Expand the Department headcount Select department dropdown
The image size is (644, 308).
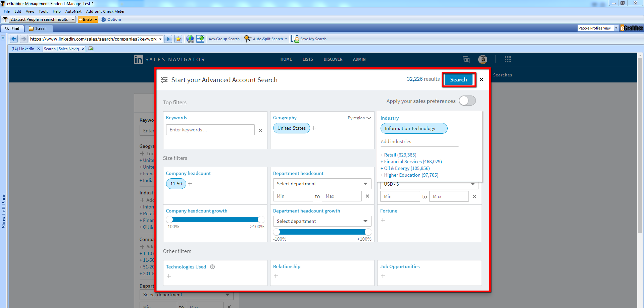[x=322, y=184]
